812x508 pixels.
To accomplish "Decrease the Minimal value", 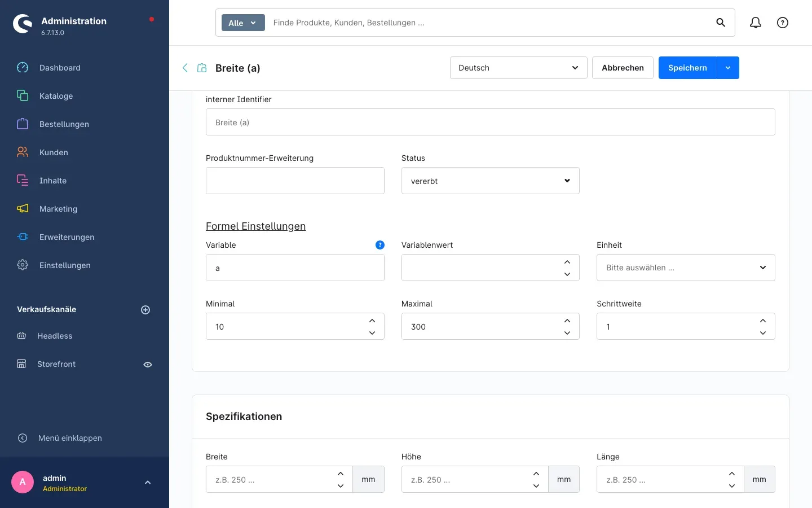I will tap(372, 333).
